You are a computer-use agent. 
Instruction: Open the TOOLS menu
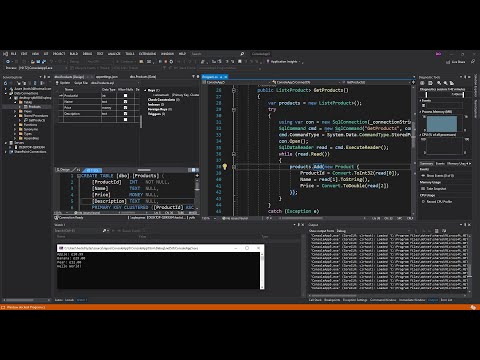[130, 54]
